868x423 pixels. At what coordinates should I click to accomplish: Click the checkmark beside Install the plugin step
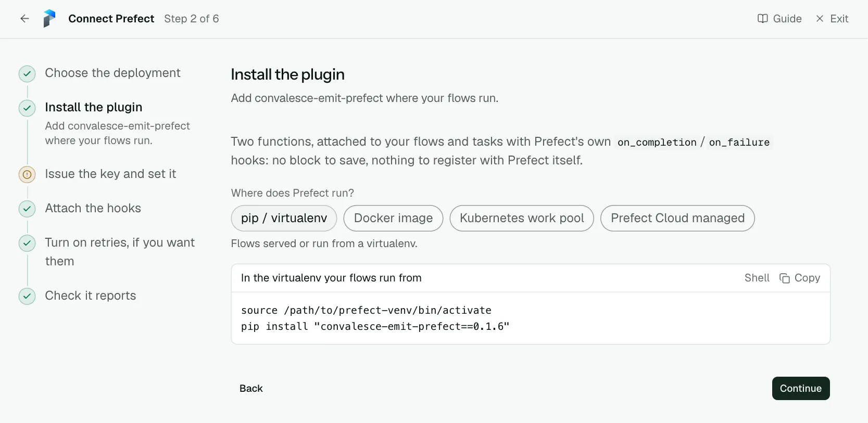27,108
